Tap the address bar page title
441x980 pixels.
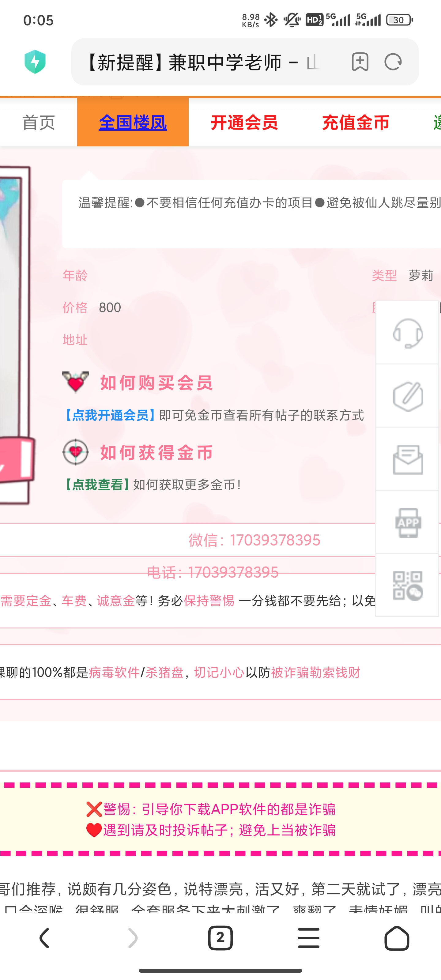[x=202, y=62]
